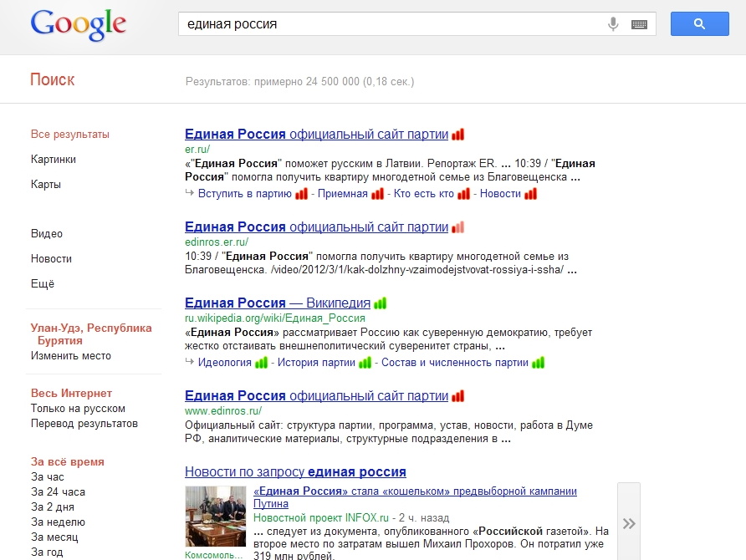Screen dimensions: 746x560
Task: Click green bars after 'Идеология' sitelink
Action: pyautogui.click(x=261, y=363)
